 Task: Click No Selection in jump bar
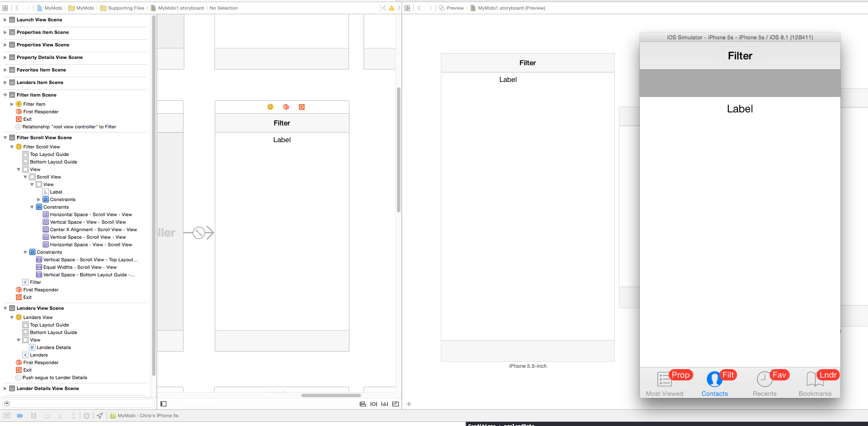[224, 8]
